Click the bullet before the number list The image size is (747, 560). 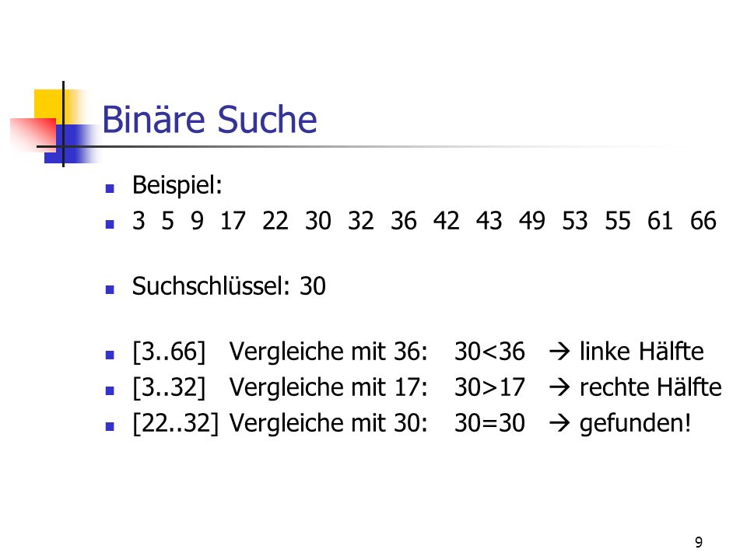pyautogui.click(x=110, y=224)
